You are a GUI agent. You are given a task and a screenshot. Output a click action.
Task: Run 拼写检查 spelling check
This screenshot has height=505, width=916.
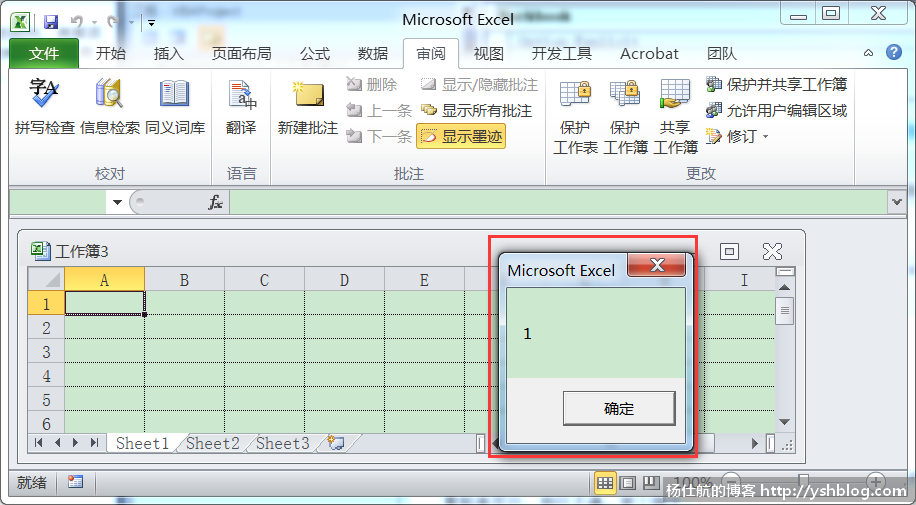[45, 107]
